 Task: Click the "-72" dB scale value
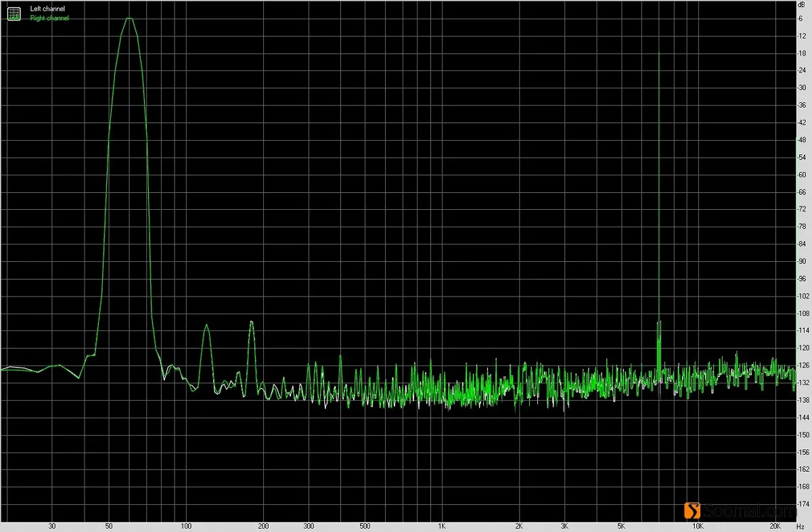[x=802, y=209]
